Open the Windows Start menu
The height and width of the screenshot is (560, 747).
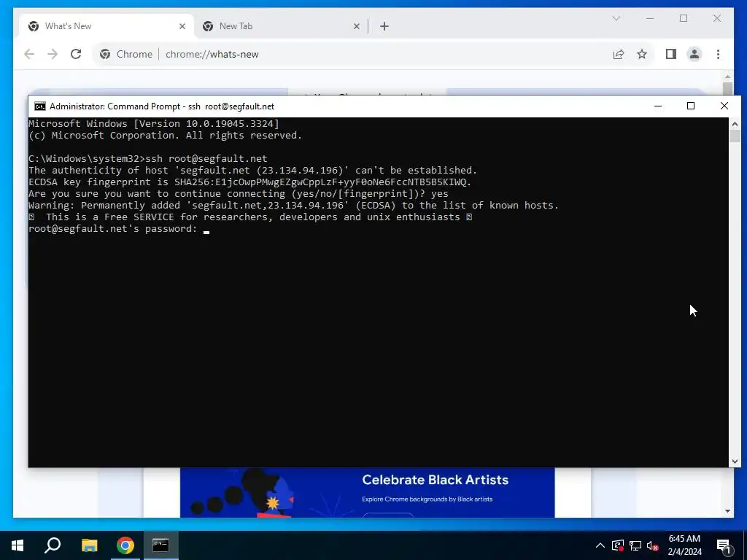click(18, 545)
